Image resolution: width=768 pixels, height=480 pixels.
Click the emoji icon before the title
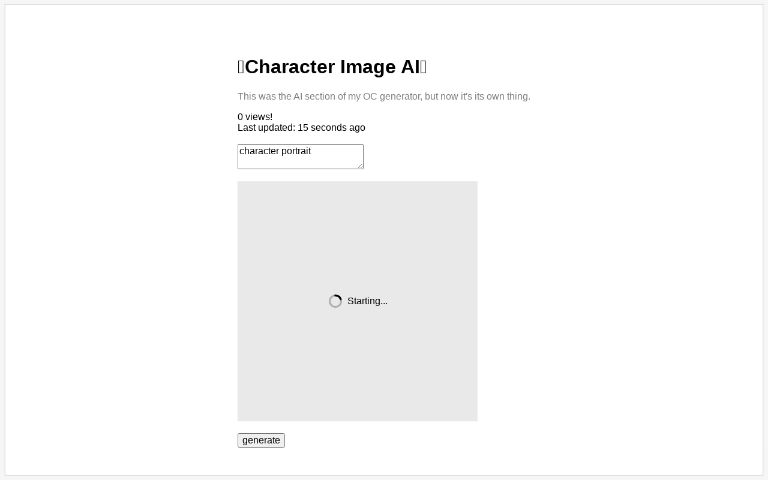point(241,67)
